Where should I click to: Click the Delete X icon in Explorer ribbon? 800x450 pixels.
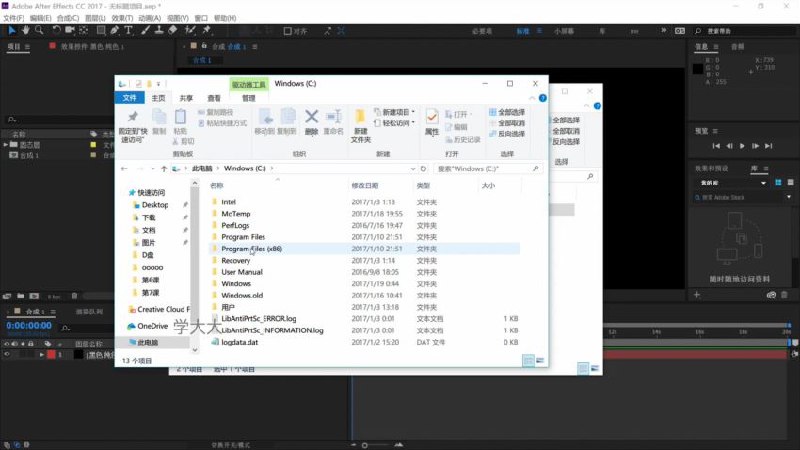[311, 117]
